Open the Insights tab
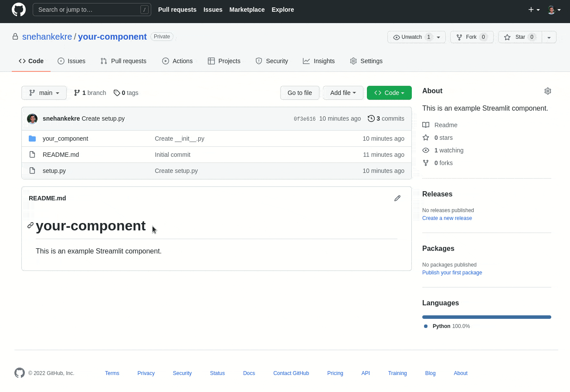The height and width of the screenshot is (392, 570). click(319, 61)
